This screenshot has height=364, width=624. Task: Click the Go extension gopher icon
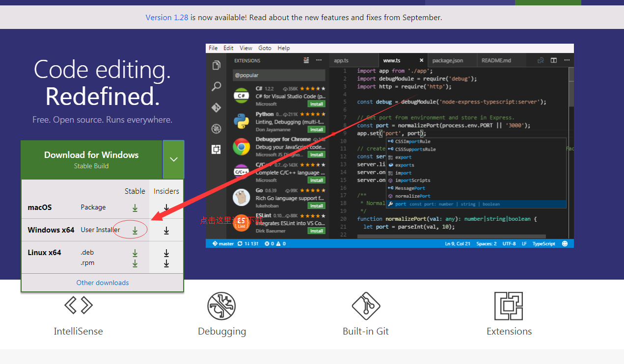point(241,198)
